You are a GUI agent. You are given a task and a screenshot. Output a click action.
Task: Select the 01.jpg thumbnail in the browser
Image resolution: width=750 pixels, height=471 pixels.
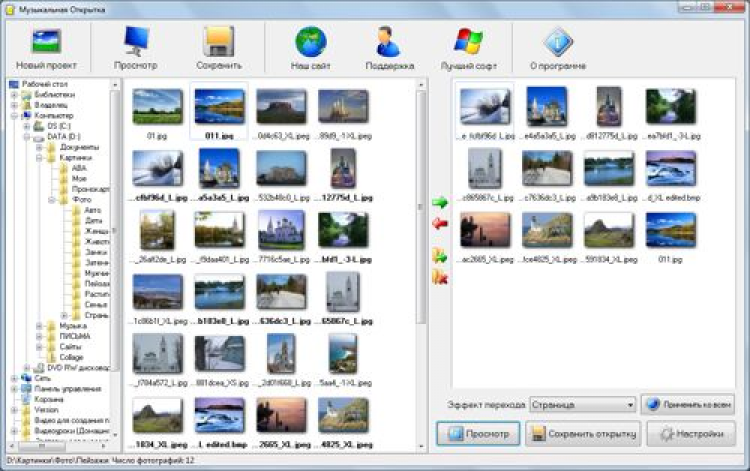click(x=157, y=107)
